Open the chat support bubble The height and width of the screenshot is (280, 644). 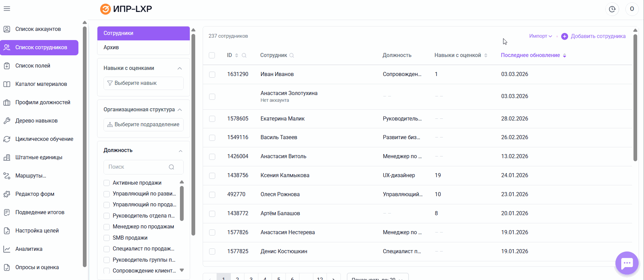pos(627,263)
